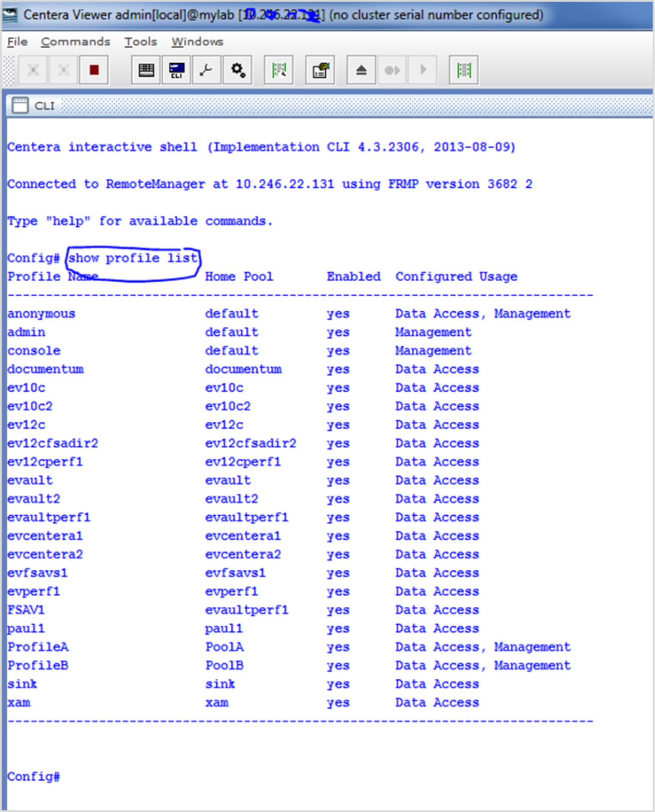This screenshot has width=655, height=812.
Task: Select 'documentum' in the Profile Name column
Action: coord(45,369)
